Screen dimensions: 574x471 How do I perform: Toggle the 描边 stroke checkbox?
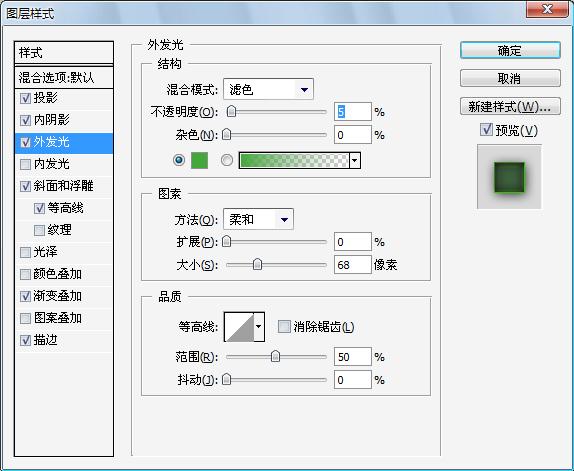click(x=25, y=340)
